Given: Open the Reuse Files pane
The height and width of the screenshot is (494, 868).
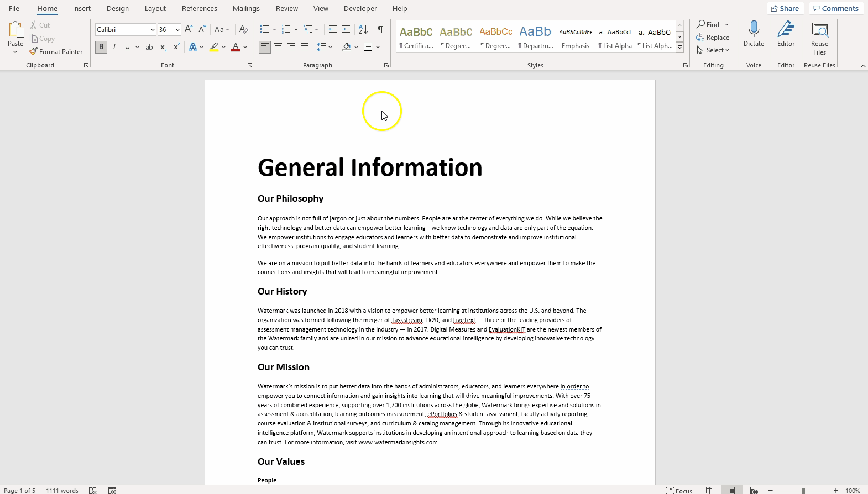Looking at the screenshot, I should (819, 39).
